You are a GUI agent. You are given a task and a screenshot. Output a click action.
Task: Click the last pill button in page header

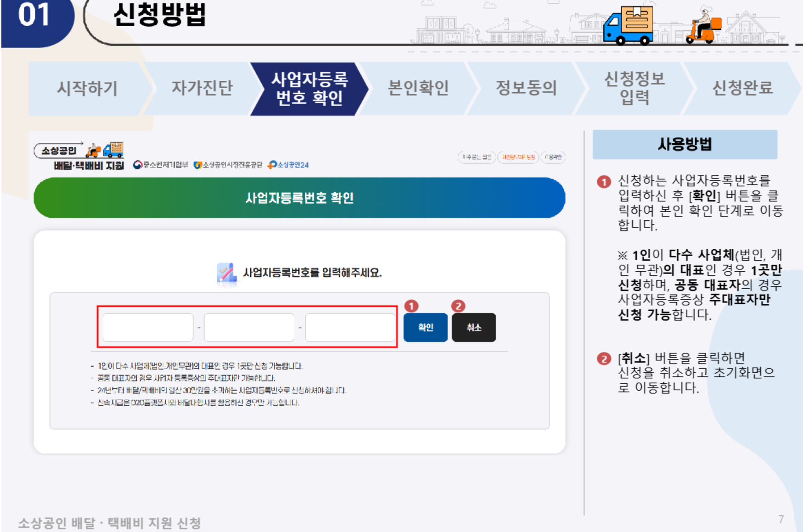[553, 157]
